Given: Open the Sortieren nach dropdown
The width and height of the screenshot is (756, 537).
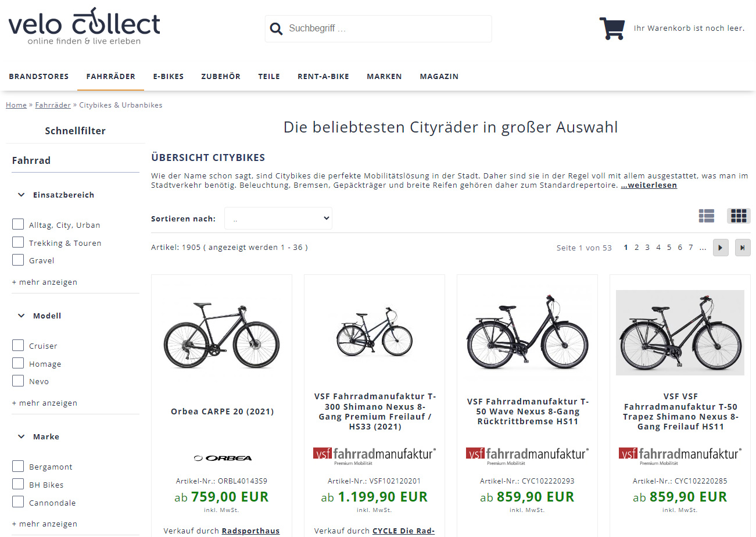Looking at the screenshot, I should coord(278,219).
